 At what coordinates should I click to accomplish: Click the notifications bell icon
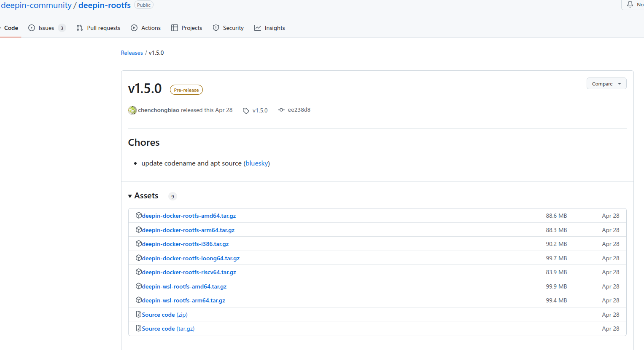coord(630,4)
